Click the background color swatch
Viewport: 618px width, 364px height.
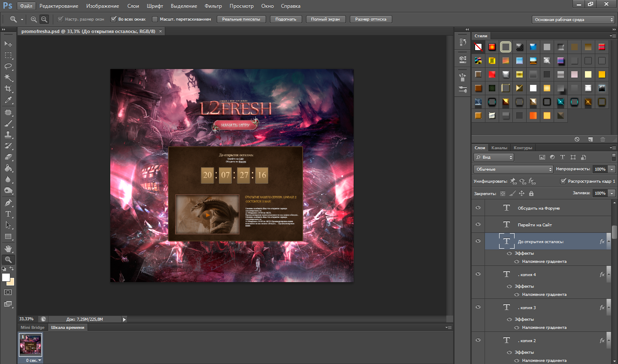(12, 283)
